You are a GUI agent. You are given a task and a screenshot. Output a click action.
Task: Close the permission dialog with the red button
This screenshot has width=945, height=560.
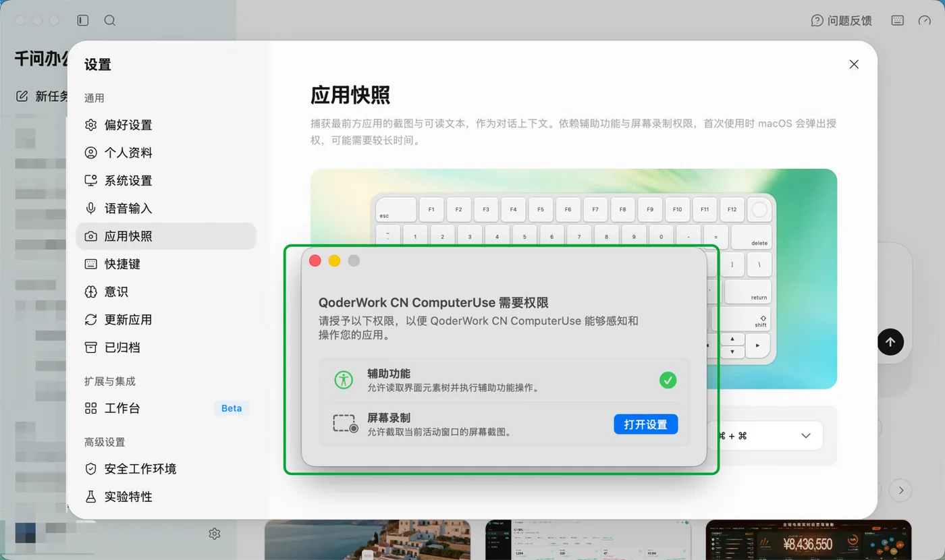315,260
